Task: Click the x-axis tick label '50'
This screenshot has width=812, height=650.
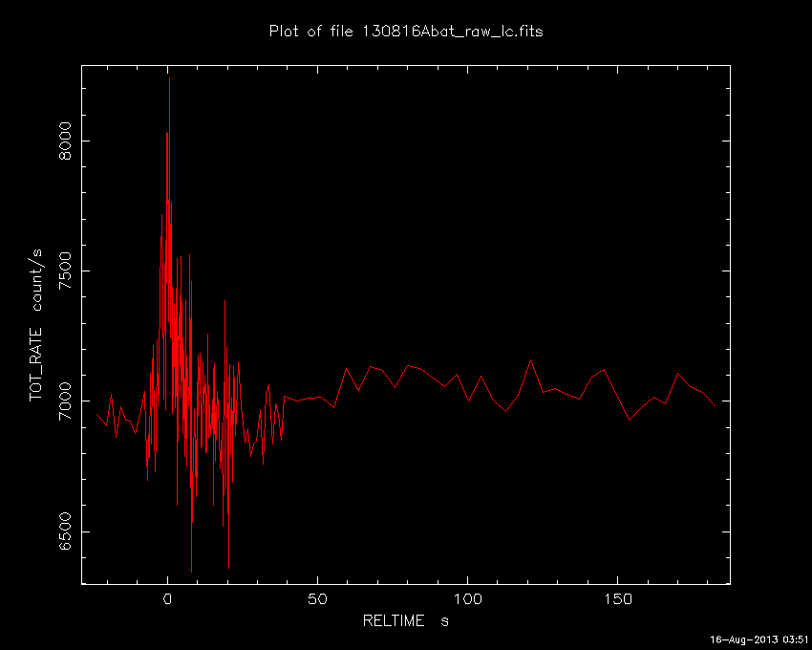Action: point(317,599)
